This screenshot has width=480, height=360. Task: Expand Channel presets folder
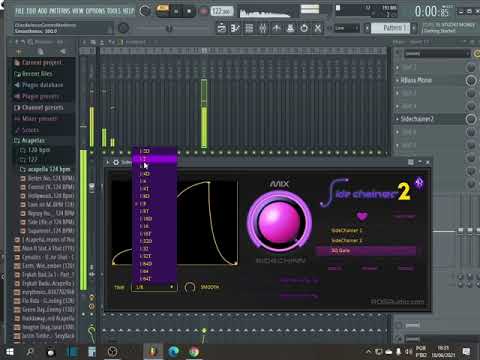click(42, 108)
